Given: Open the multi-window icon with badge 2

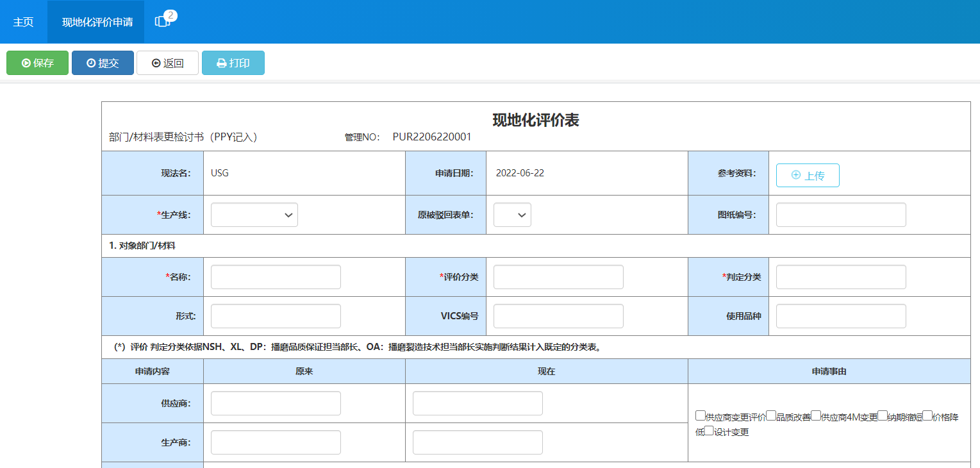Looking at the screenshot, I should point(163,21).
